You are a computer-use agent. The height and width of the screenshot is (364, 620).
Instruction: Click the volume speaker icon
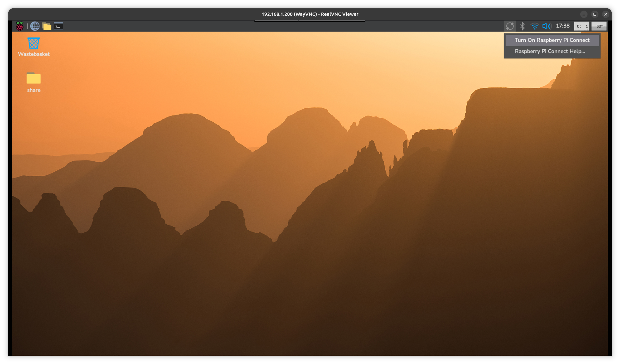(546, 26)
